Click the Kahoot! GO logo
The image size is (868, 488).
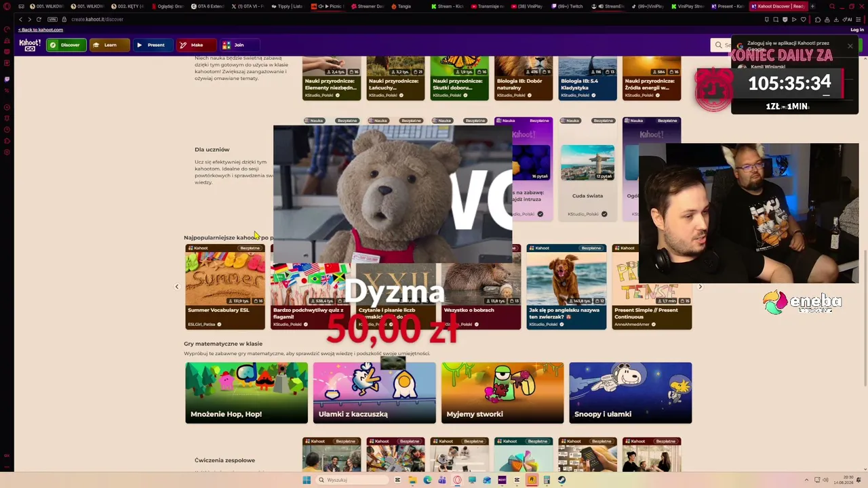coord(30,45)
